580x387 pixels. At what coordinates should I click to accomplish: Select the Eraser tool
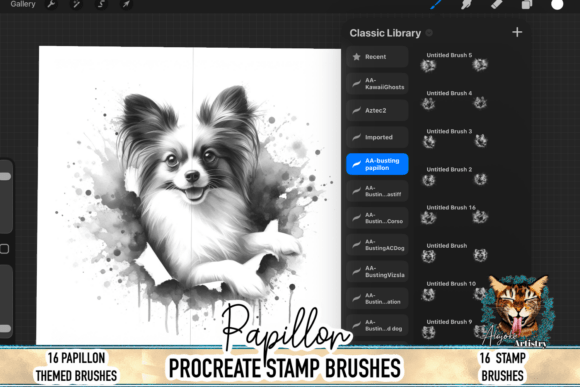pos(497,4)
